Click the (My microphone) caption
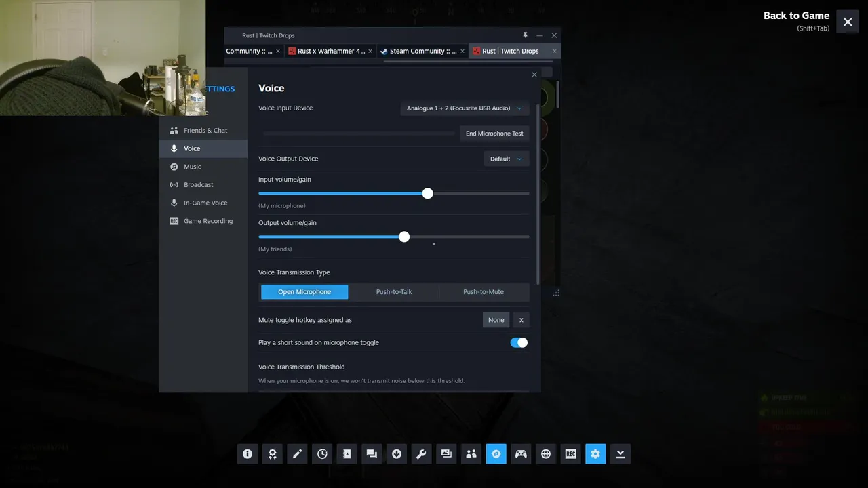This screenshot has width=868, height=488. coord(282,205)
